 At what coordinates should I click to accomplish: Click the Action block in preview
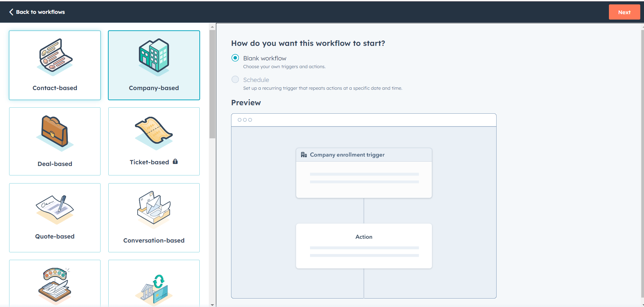[x=364, y=246]
